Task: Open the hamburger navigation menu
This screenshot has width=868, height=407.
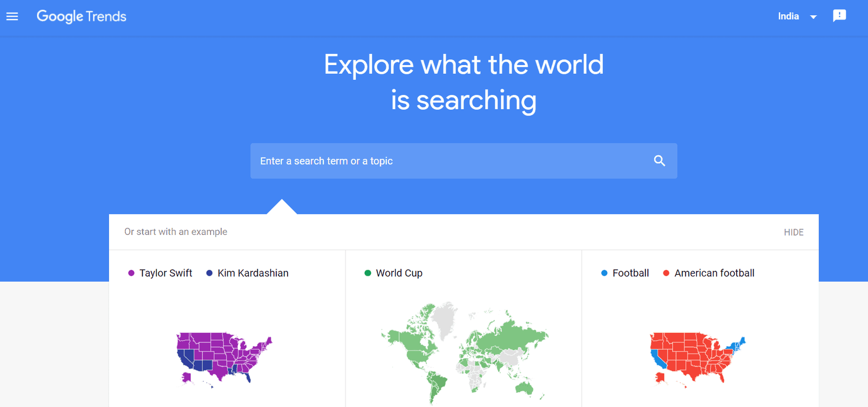Action: tap(12, 16)
